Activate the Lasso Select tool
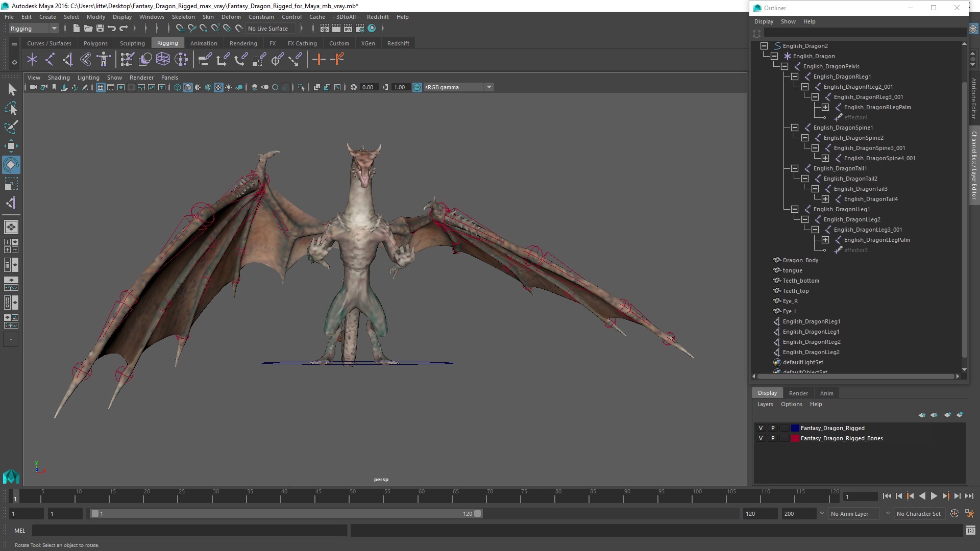Screen dimensions: 980x551 pos(11,109)
